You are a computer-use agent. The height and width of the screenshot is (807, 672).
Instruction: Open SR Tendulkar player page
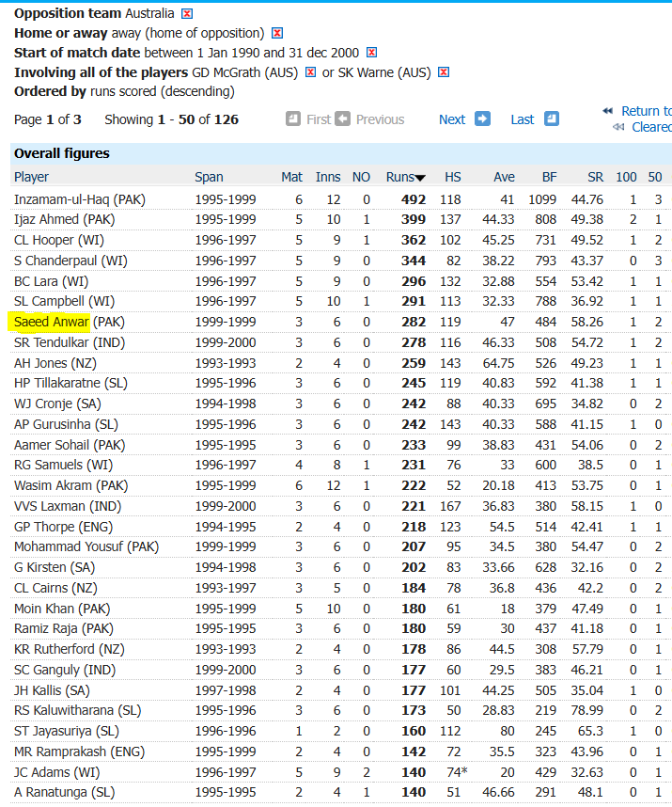(52, 342)
